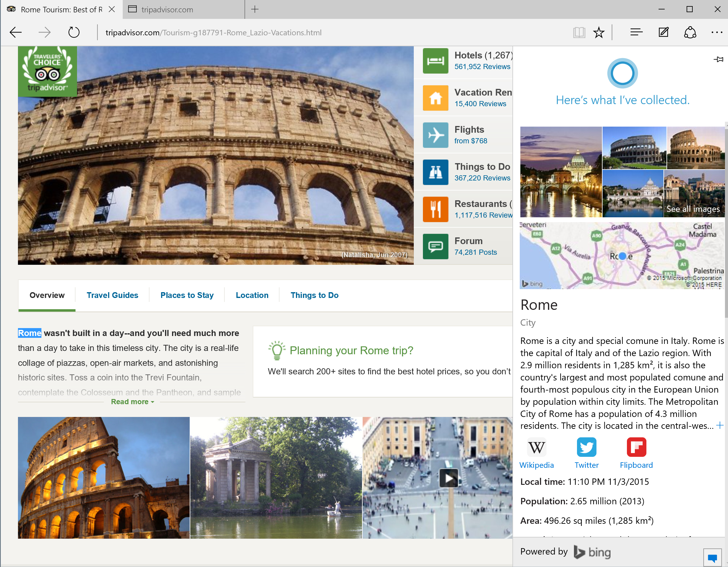Open the 561,952 hotel Reviews link
This screenshot has height=567, width=728.
coord(482,66)
